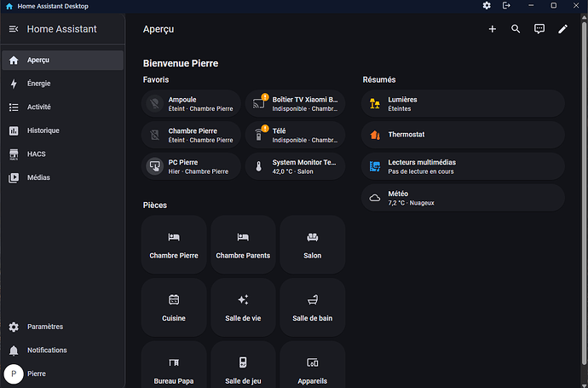The height and width of the screenshot is (388, 588).
Task: Go to Historique in sidebar
Action: pos(43,130)
